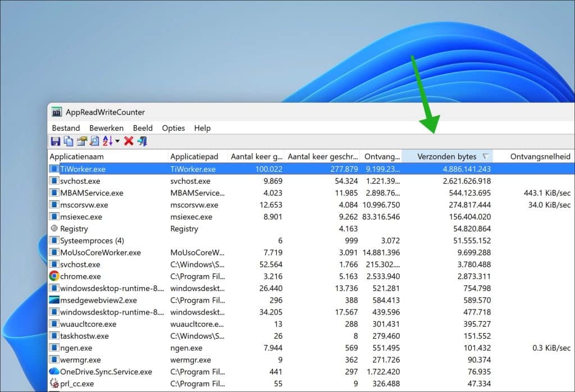The height and width of the screenshot is (392, 575).
Task: Click the A-Z sort toolbar icon
Action: click(x=108, y=141)
